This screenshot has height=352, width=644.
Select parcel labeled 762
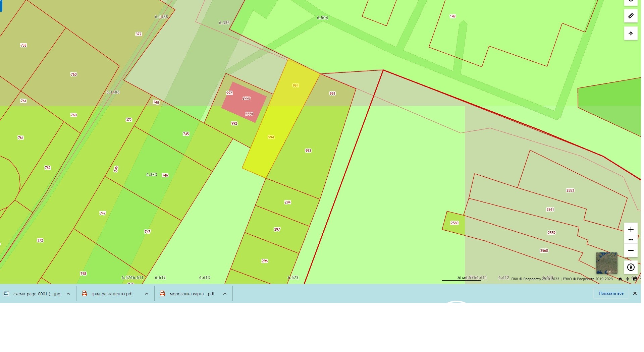click(x=48, y=168)
